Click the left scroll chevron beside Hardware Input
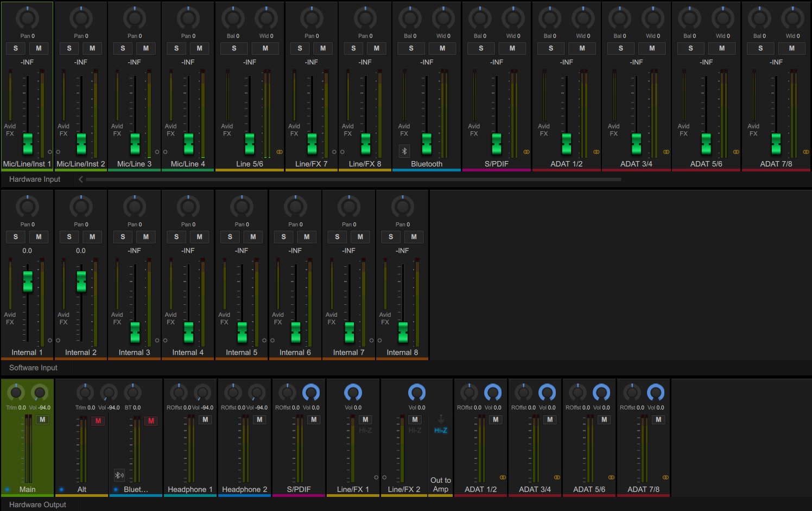The height and width of the screenshot is (511, 812). pos(80,179)
